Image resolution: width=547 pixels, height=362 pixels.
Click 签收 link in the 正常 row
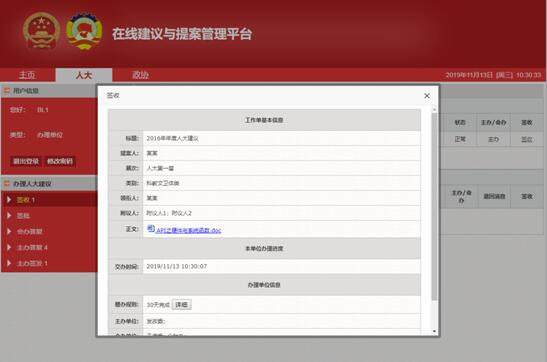point(526,139)
